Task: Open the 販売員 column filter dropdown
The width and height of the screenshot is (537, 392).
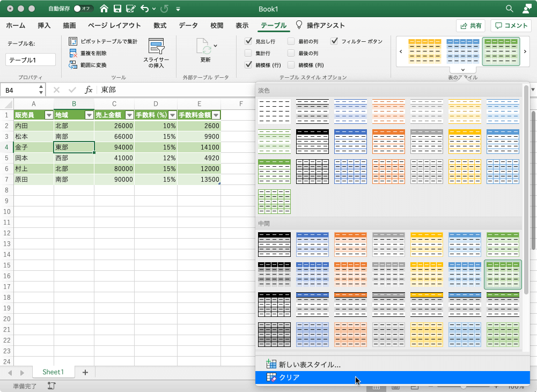Action: [49, 114]
